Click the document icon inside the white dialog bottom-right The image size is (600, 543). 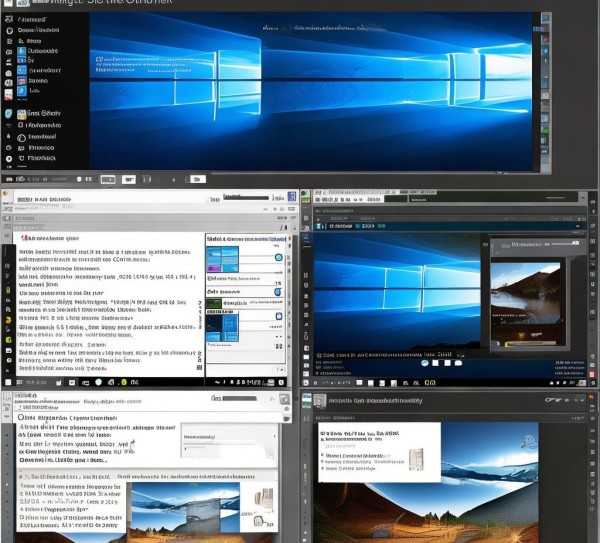(x=416, y=458)
